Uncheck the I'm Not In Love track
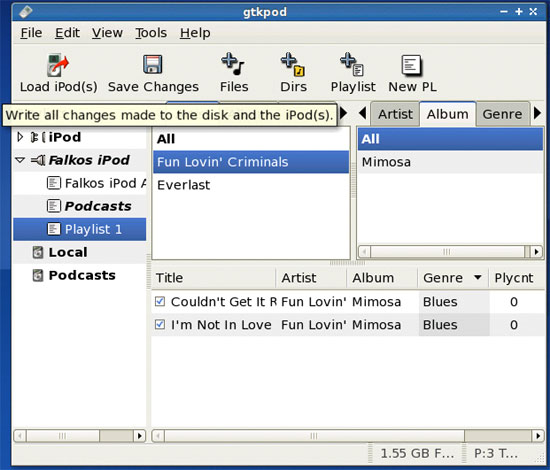The height and width of the screenshot is (470, 550). (x=160, y=324)
